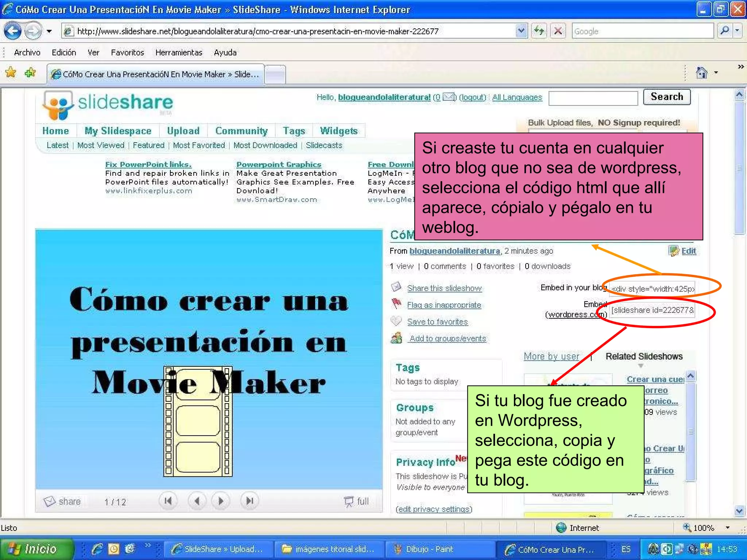Click the Add to groups/events people icon
Image resolution: width=747 pixels, height=560 pixels.
[x=396, y=338]
